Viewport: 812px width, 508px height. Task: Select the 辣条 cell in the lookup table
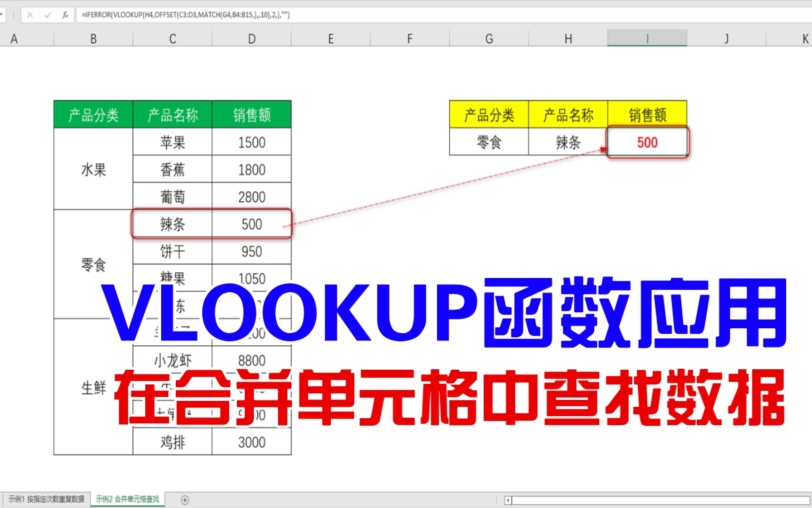(568, 142)
